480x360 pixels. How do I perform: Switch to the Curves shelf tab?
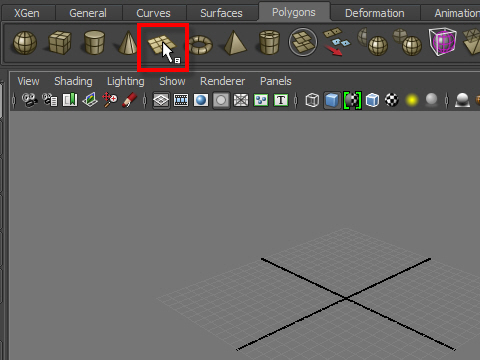(x=153, y=13)
